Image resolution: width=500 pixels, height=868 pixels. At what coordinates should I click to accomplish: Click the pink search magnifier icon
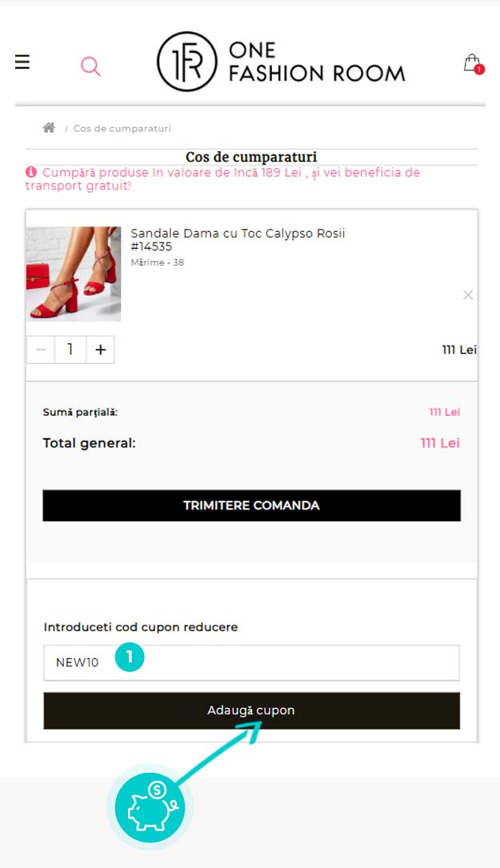pyautogui.click(x=90, y=66)
